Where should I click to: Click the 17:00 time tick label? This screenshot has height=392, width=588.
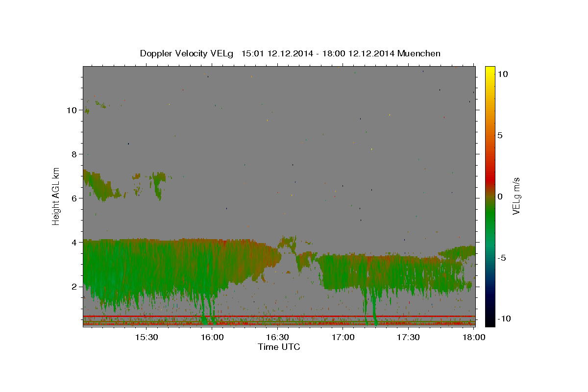[343, 338]
